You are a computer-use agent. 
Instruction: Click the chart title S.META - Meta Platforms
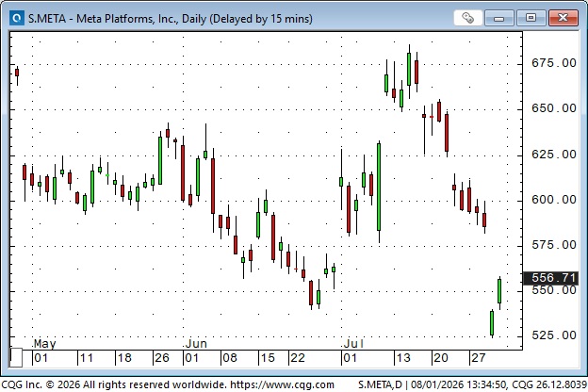pos(171,19)
